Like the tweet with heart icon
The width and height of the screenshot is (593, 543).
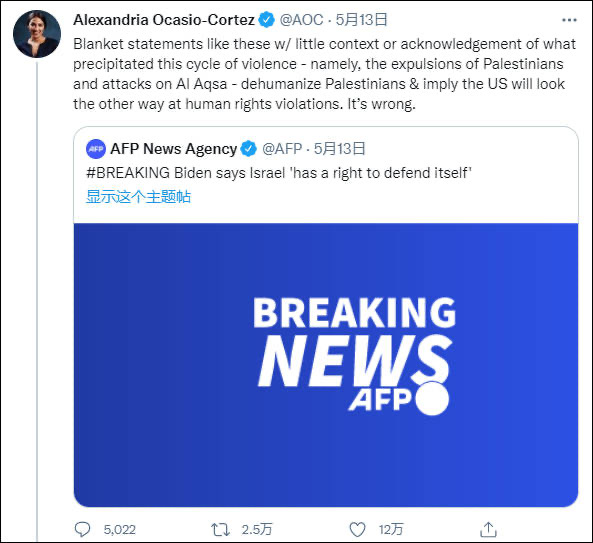pyautogui.click(x=357, y=529)
